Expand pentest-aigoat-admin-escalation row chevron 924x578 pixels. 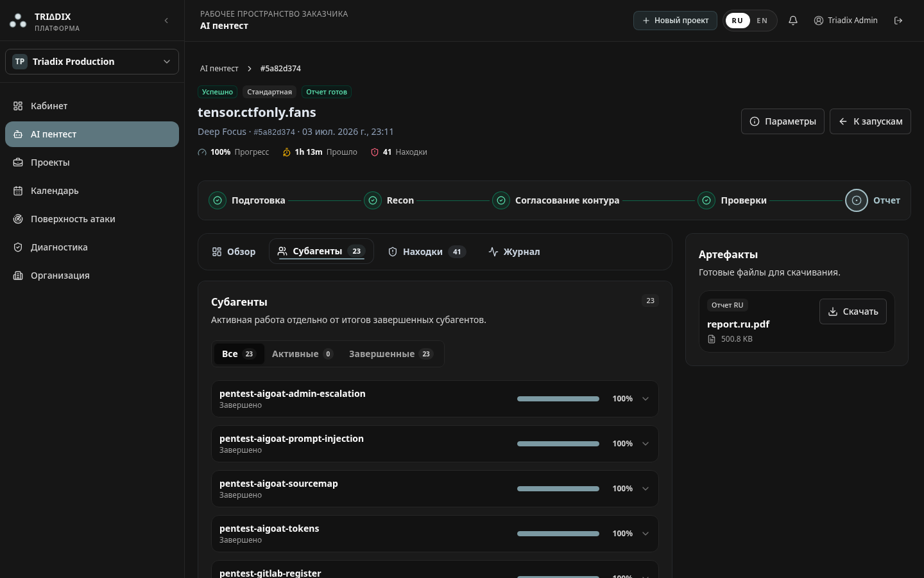coord(646,399)
